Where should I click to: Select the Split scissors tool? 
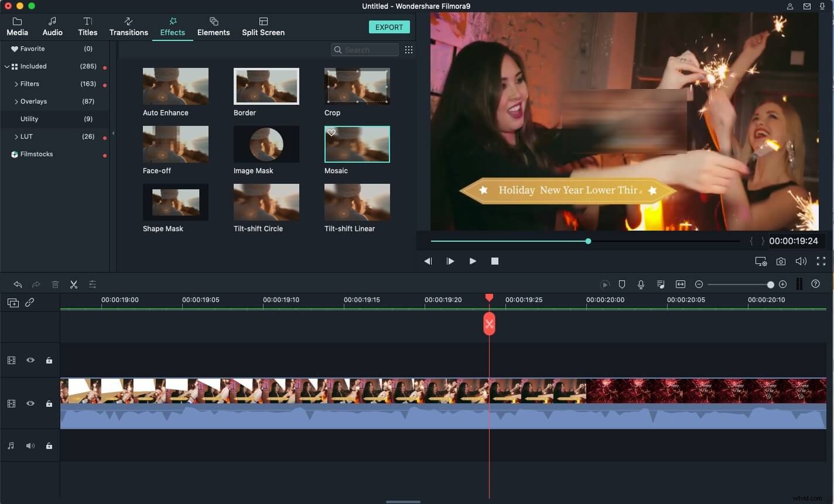[74, 284]
